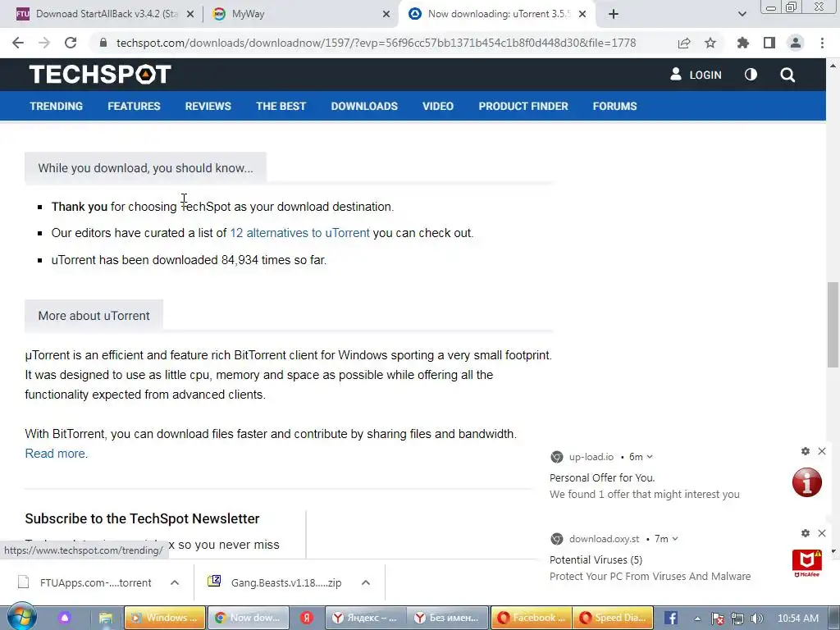The width and height of the screenshot is (840, 630).
Task: Click the share page icon in address bar
Action: click(x=684, y=43)
